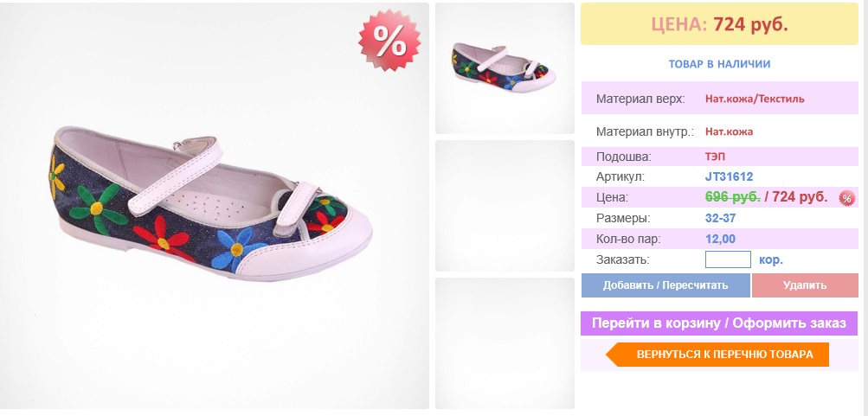
Task: Click the main shoe product image
Action: point(215,205)
